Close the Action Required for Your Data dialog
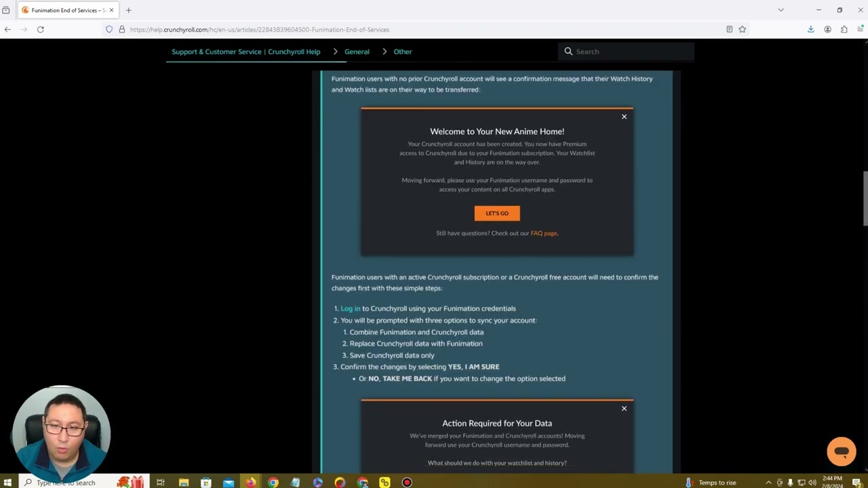The image size is (868, 488). (624, 408)
